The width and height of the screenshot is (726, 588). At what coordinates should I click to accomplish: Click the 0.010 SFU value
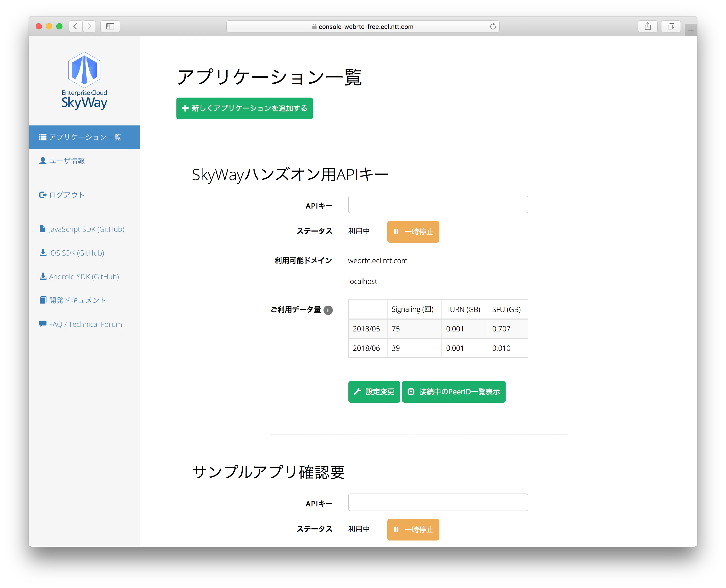point(501,348)
